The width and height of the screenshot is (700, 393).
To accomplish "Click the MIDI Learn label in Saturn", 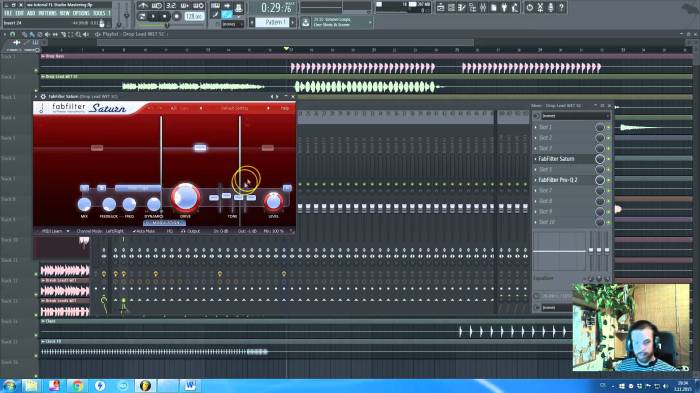I will [52, 231].
